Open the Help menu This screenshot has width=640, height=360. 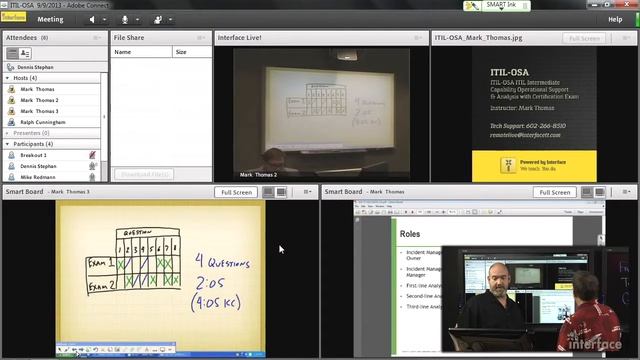[x=615, y=19]
